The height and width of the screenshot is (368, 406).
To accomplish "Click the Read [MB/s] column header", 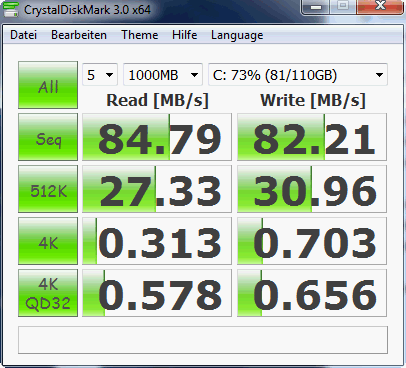I will point(157,100).
